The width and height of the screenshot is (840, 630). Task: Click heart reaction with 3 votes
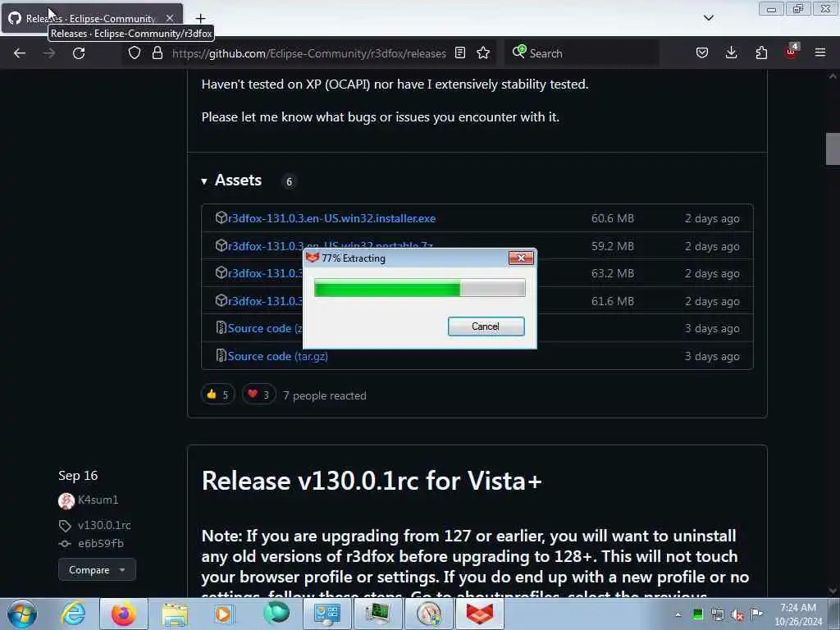pos(258,395)
